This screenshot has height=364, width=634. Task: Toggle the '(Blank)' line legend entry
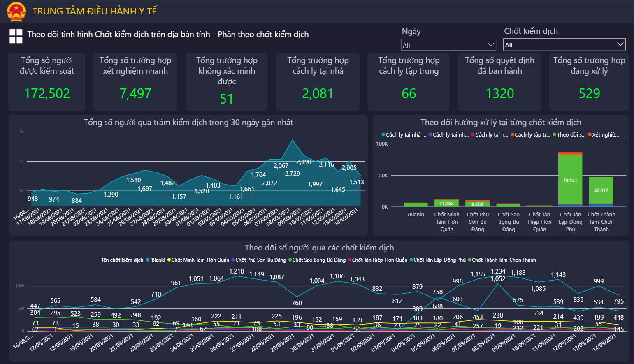pyautogui.click(x=157, y=260)
